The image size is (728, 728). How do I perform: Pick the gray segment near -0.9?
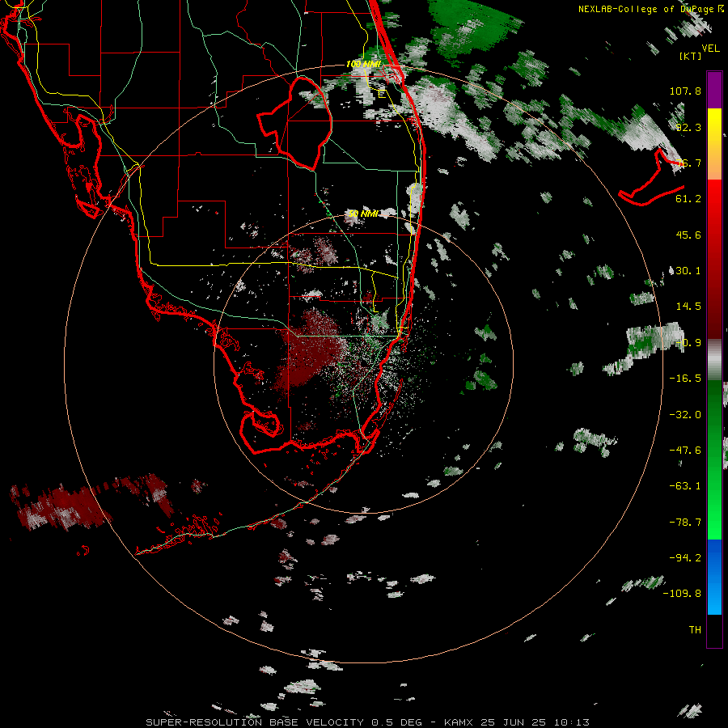coord(714,360)
